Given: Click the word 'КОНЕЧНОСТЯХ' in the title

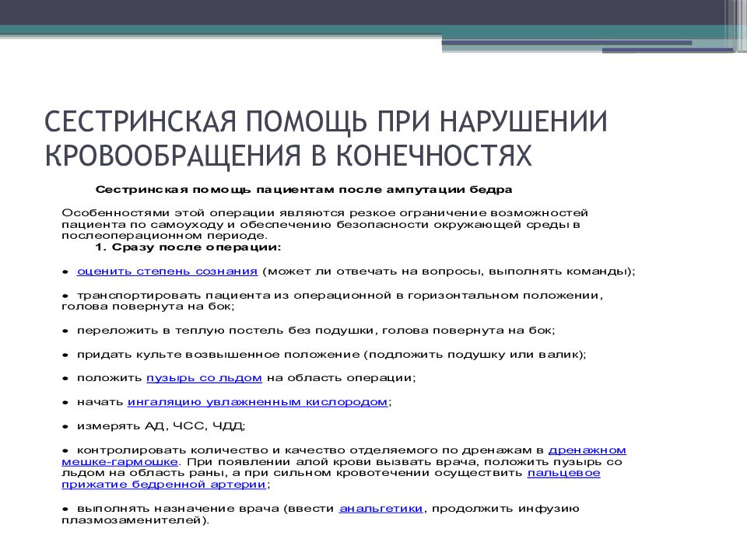Looking at the screenshot, I should (x=434, y=156).
